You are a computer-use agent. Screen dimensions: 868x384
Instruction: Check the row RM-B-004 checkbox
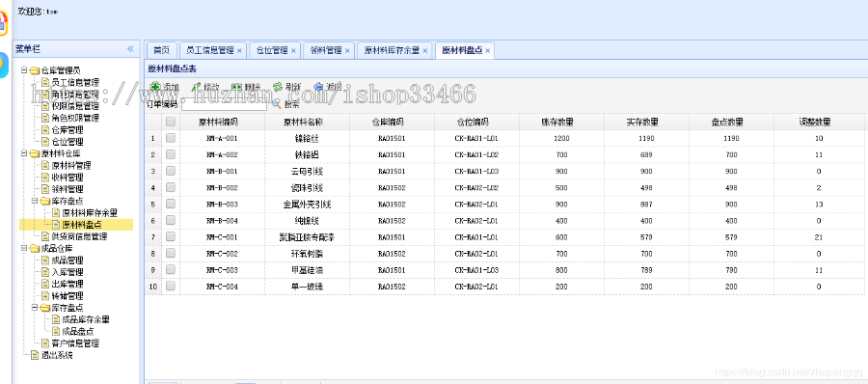pyautogui.click(x=171, y=220)
